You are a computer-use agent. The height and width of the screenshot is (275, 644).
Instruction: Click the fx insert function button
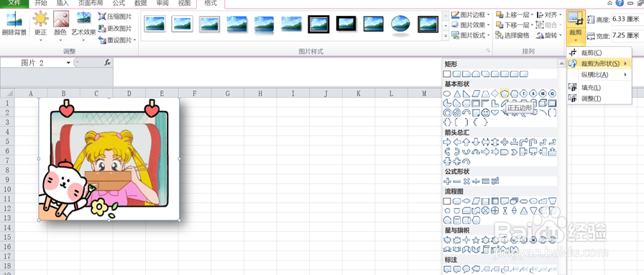point(108,63)
